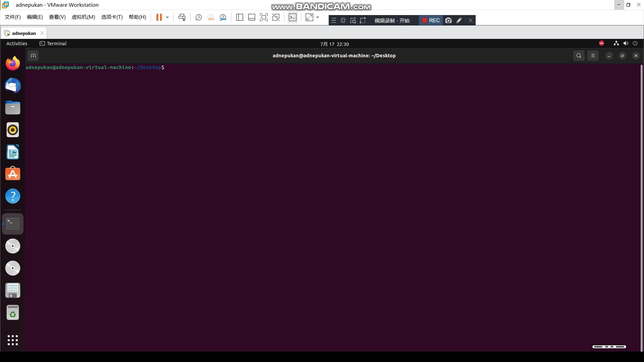
Task: Open the 虚拟机(M) menu
Action: tap(83, 17)
